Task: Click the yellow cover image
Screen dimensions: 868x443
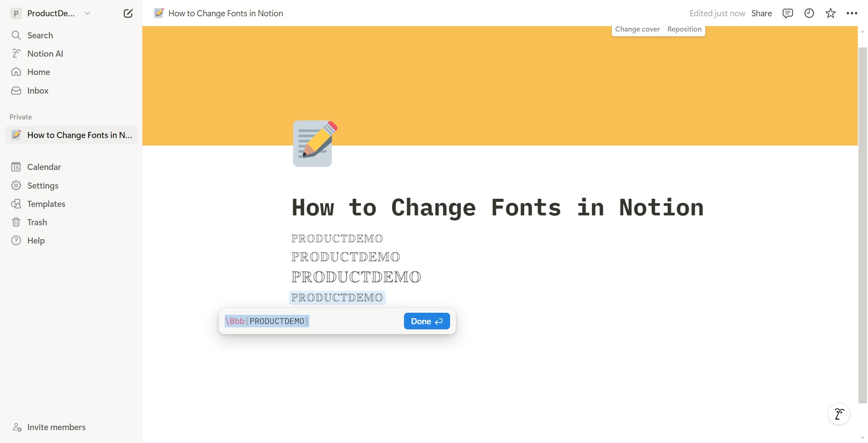Action: tap(500, 85)
